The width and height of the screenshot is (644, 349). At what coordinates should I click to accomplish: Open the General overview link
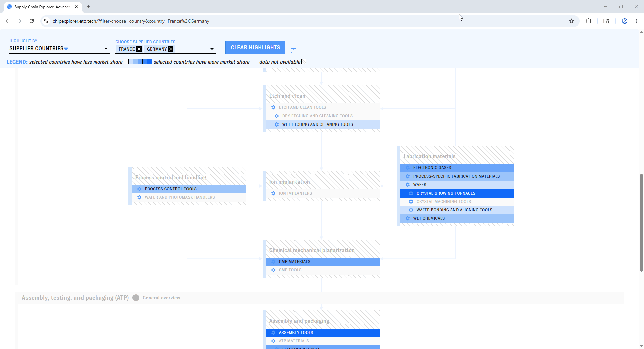(x=161, y=298)
